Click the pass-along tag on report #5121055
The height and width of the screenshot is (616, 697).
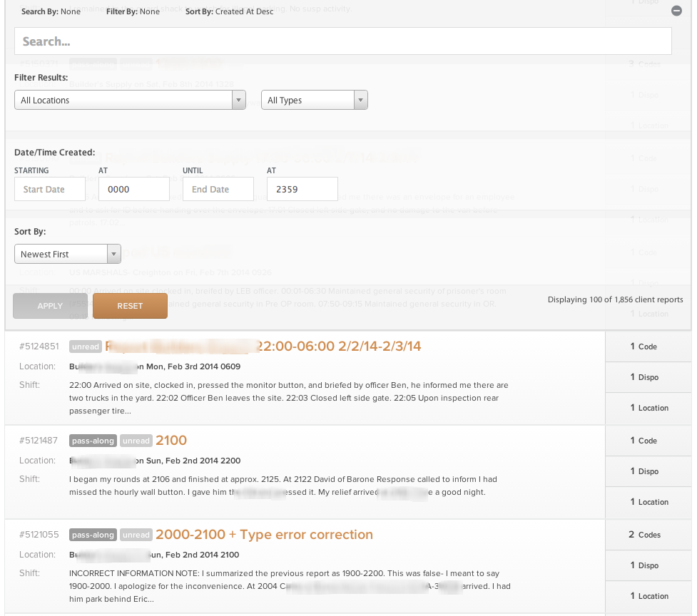[x=93, y=535]
